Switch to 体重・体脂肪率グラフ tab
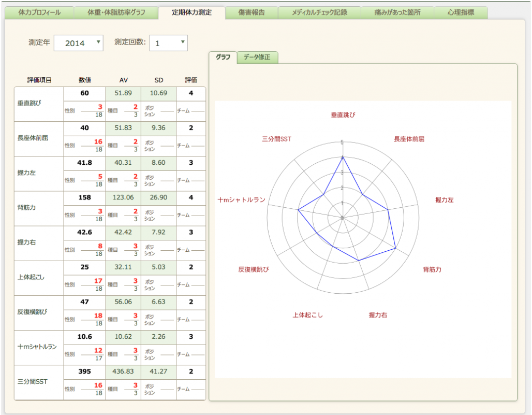 pos(116,12)
